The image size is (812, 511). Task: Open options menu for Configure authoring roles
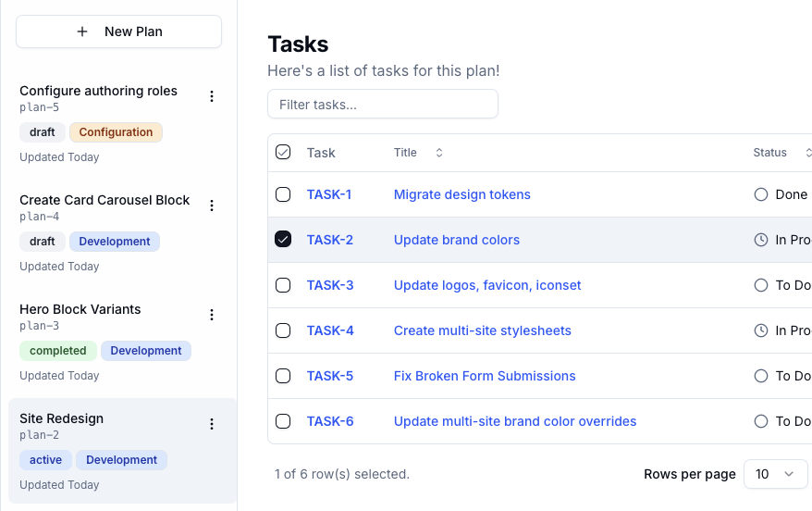[x=212, y=96]
